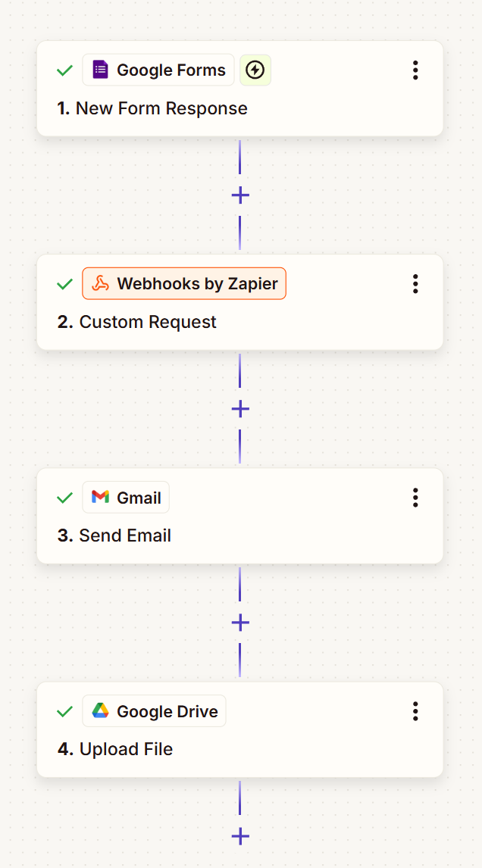The width and height of the screenshot is (482, 868).
Task: Click the lightning trigger icon next to Google Forms
Action: point(255,70)
